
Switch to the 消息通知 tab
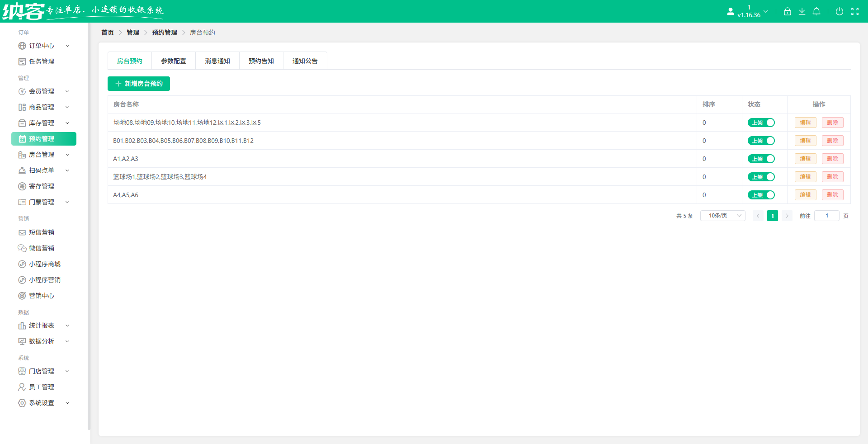217,61
